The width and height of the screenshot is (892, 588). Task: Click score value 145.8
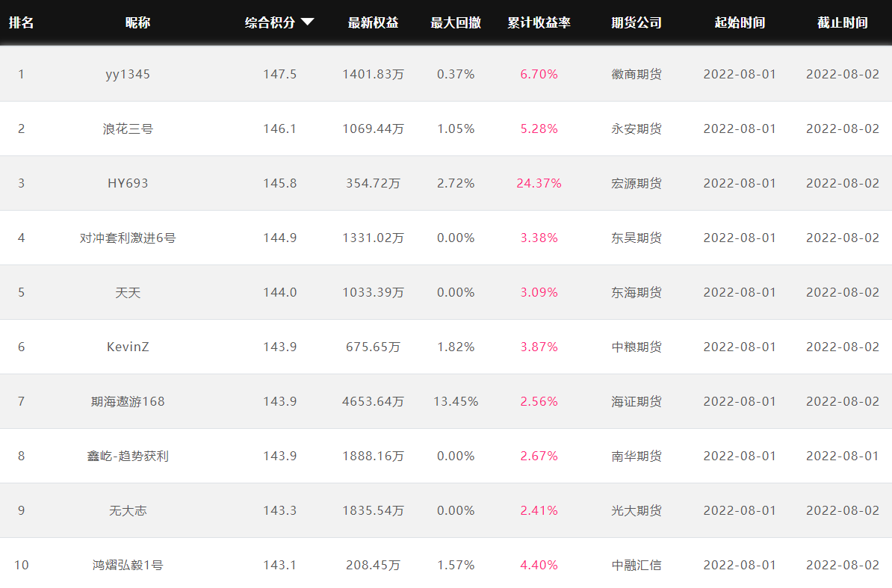click(x=280, y=183)
